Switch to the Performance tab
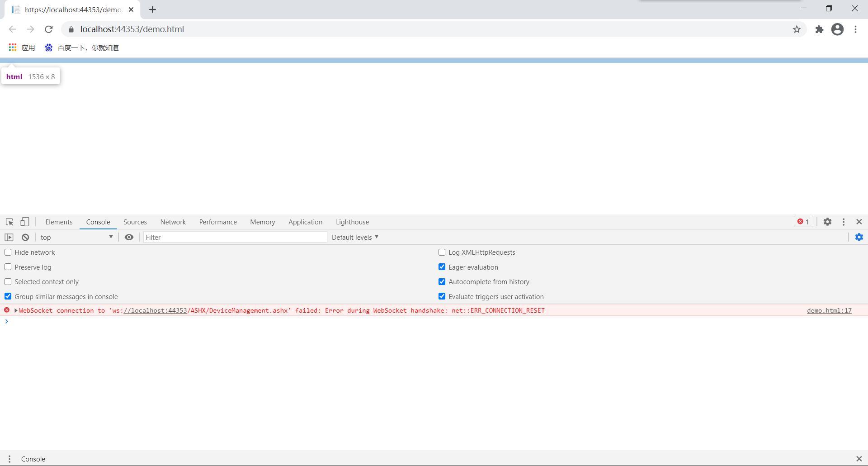Viewport: 868px width, 466px height. [x=218, y=222]
